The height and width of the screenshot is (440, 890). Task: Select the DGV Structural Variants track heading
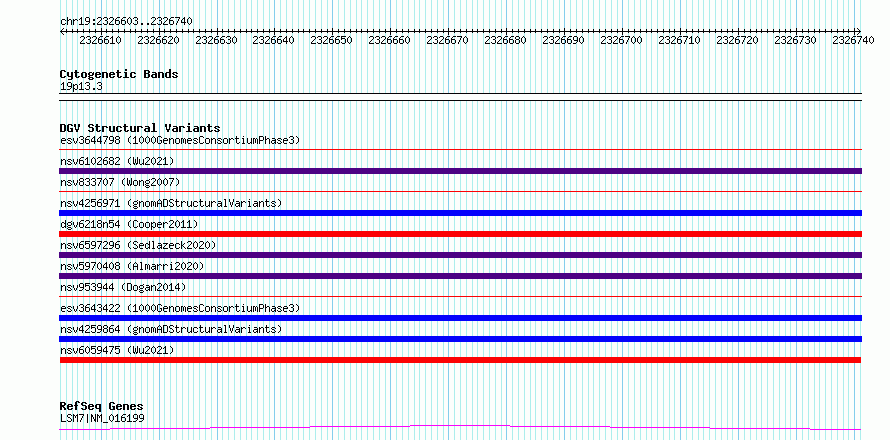point(140,128)
